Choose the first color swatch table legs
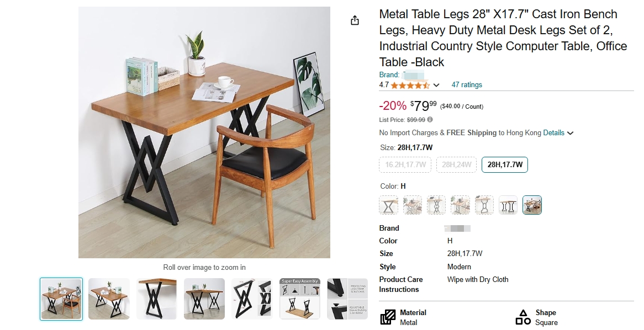644x330 pixels. [388, 205]
